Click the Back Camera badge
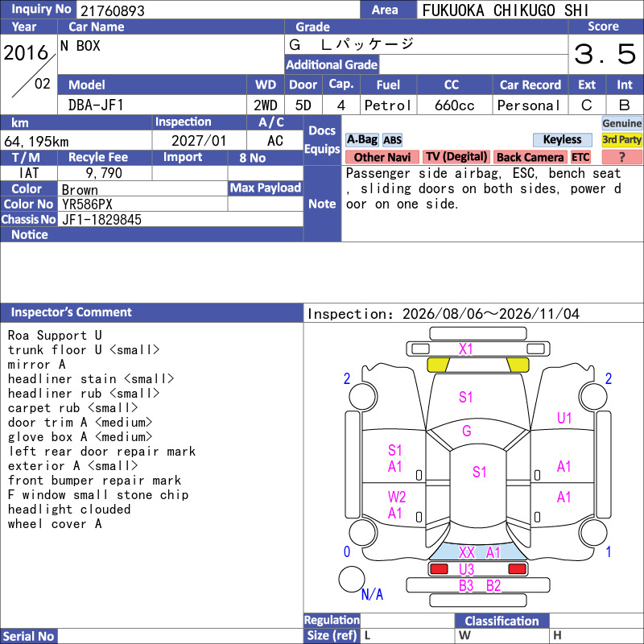Image resolution: width=644 pixels, height=644 pixels. (x=530, y=157)
